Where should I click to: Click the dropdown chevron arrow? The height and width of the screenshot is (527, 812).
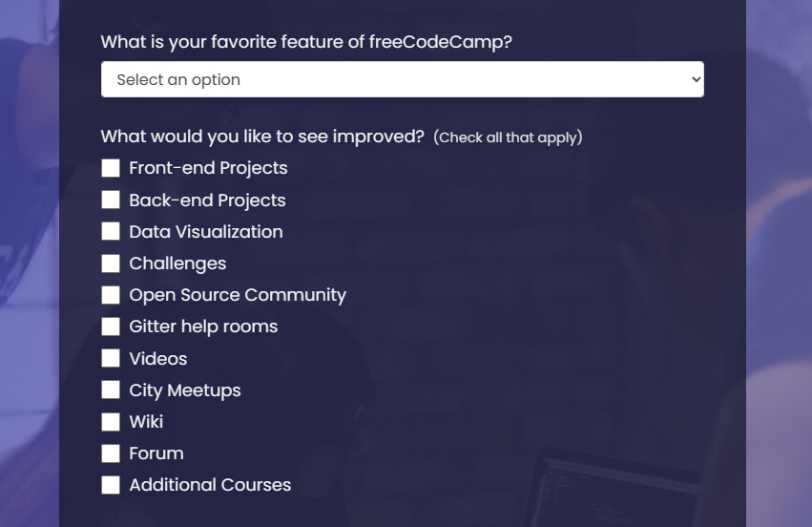tap(695, 80)
